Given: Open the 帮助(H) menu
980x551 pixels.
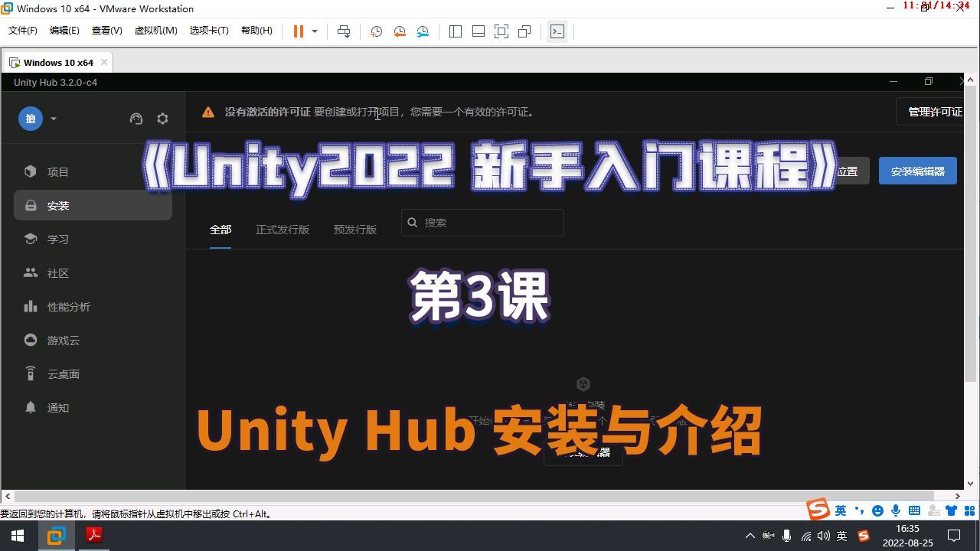Looking at the screenshot, I should (x=256, y=31).
